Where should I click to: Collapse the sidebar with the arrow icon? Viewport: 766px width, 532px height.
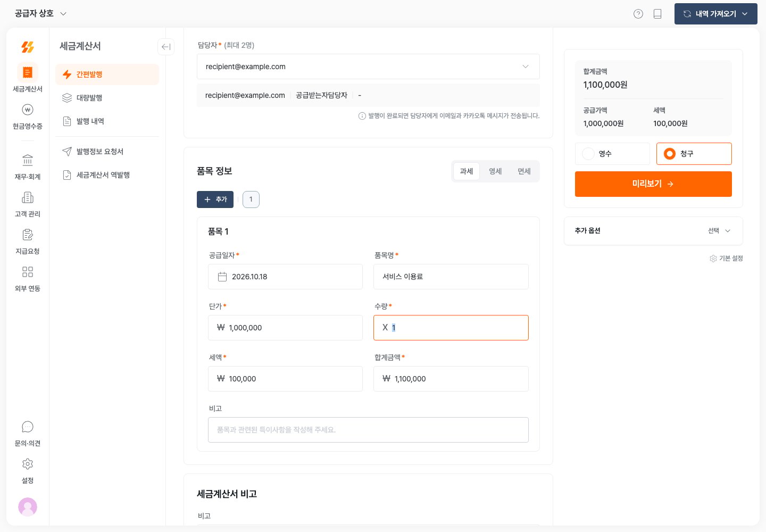[166, 47]
